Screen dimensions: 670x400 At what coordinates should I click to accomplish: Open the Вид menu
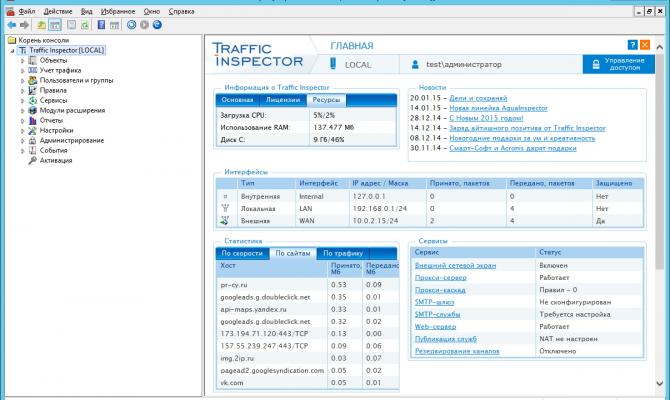[x=86, y=12]
